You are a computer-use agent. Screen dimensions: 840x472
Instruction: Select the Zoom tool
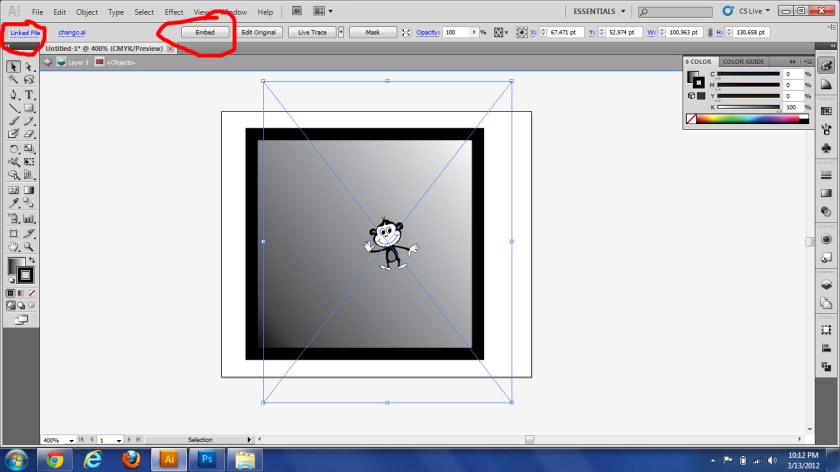29,247
